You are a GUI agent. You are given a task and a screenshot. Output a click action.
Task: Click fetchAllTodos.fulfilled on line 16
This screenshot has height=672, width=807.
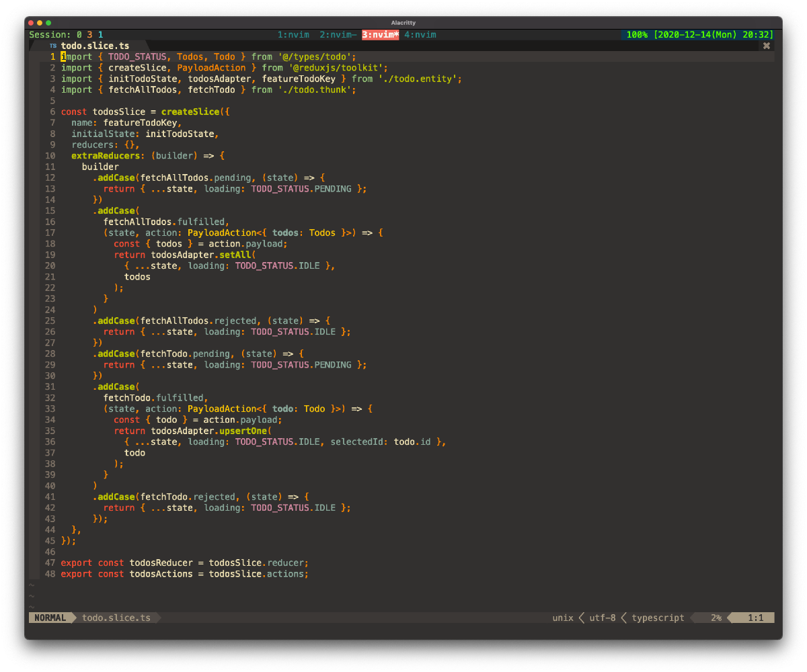(x=164, y=222)
